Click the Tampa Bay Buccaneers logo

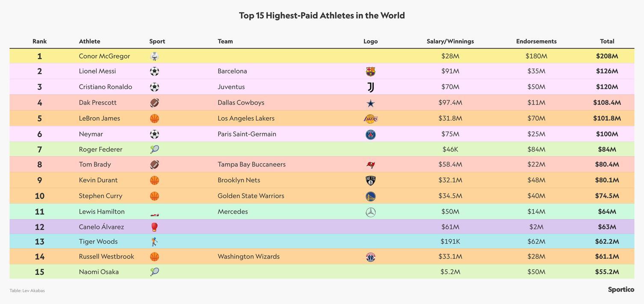[x=370, y=165]
